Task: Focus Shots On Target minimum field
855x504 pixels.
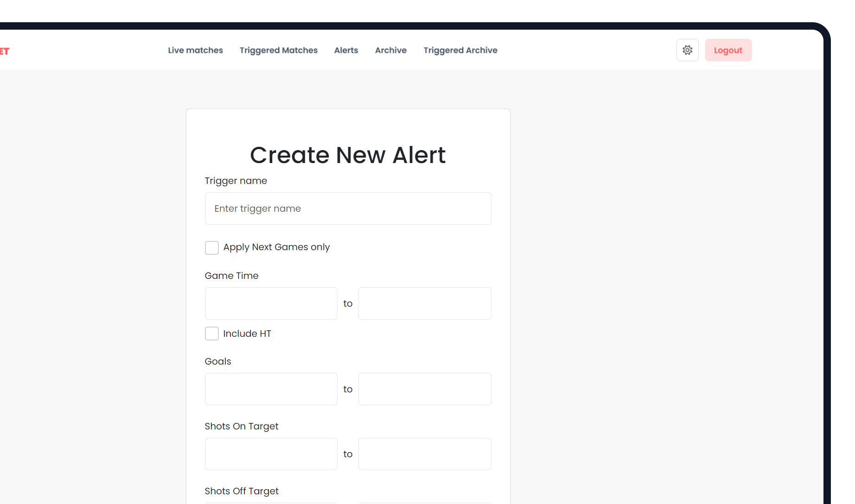Action: pyautogui.click(x=271, y=454)
